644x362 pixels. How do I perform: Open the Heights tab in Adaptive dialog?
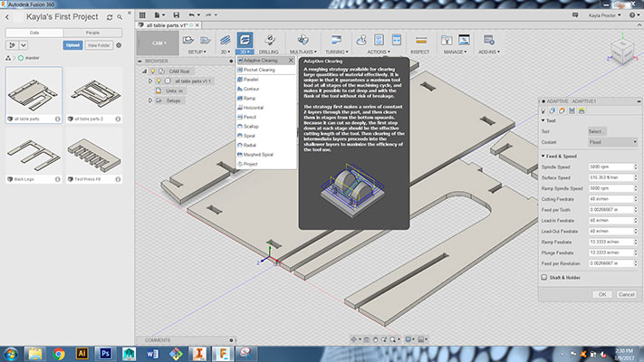click(562, 110)
